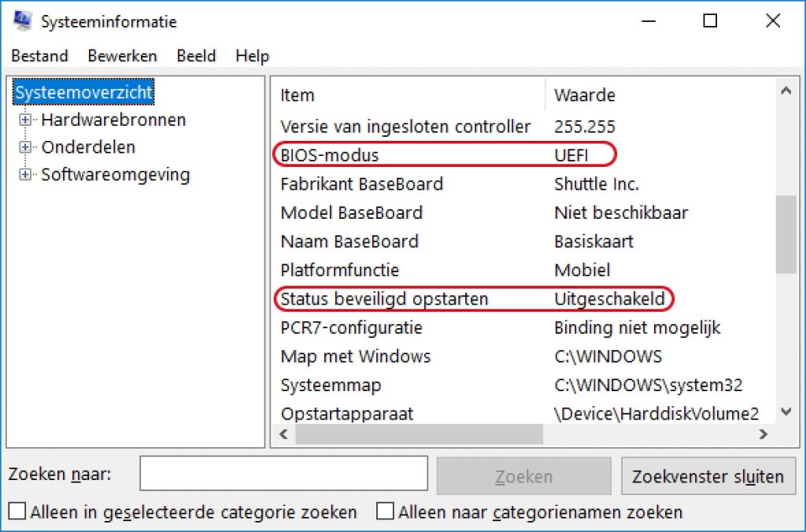Click the Zoeken button
This screenshot has height=532, width=806.
(x=523, y=475)
